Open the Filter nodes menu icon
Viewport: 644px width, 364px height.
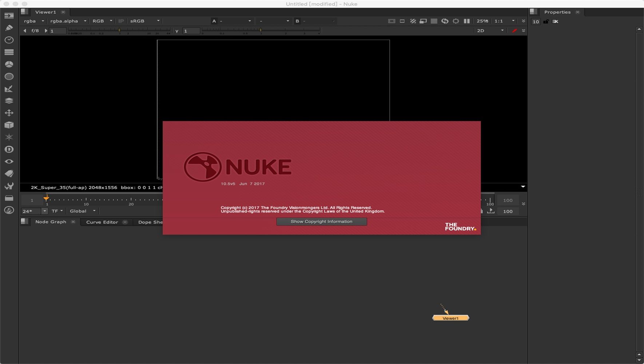[x=9, y=76]
